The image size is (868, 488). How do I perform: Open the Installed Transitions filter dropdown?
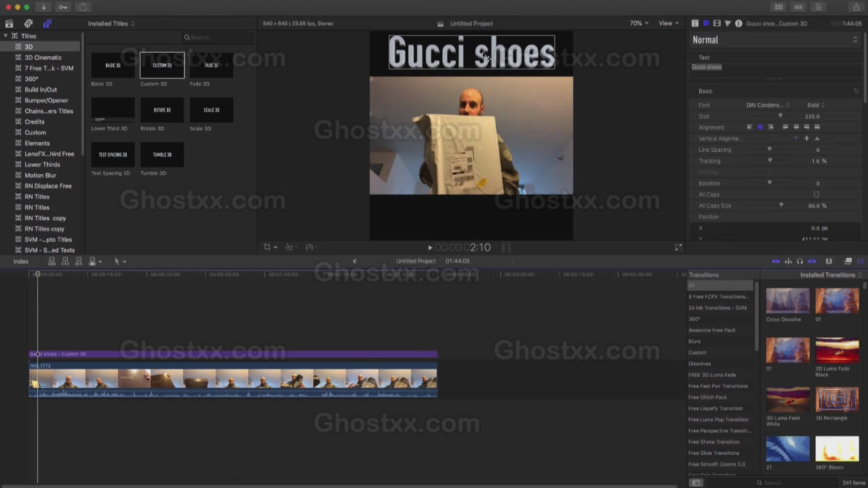(831, 275)
